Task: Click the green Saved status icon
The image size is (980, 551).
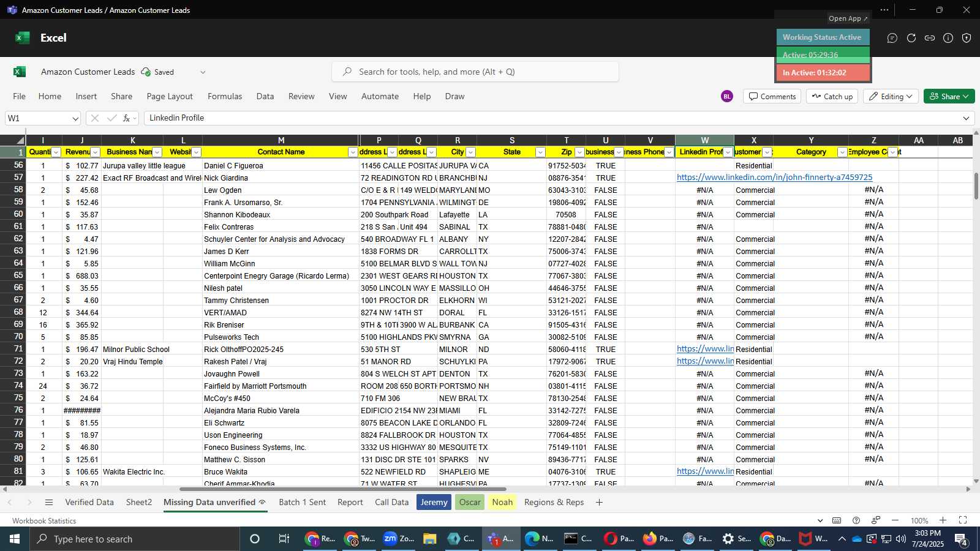Action: pyautogui.click(x=146, y=72)
